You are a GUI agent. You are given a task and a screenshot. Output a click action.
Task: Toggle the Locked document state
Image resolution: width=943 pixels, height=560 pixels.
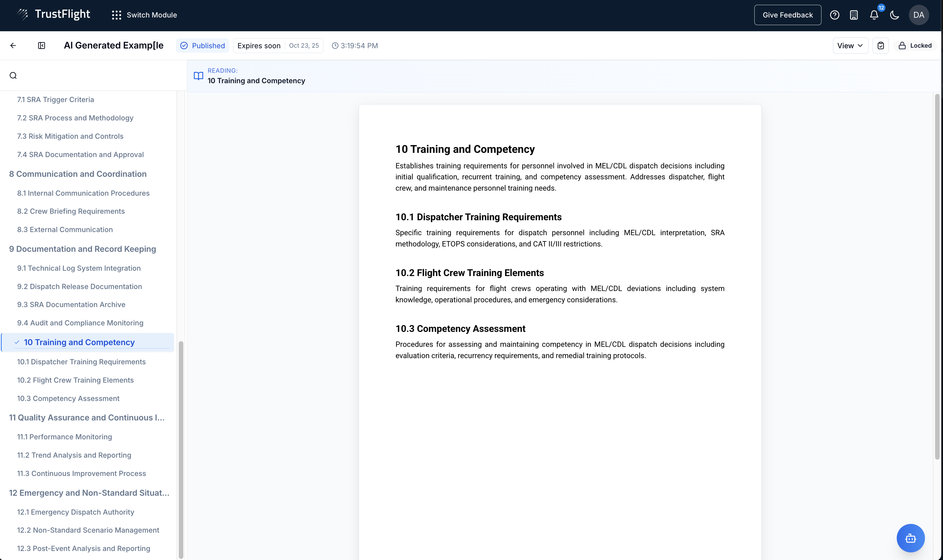[915, 46]
